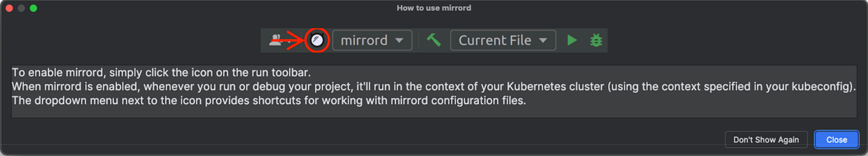Expand the arrow beside the mirrord label
868x156 pixels.
coord(399,41)
